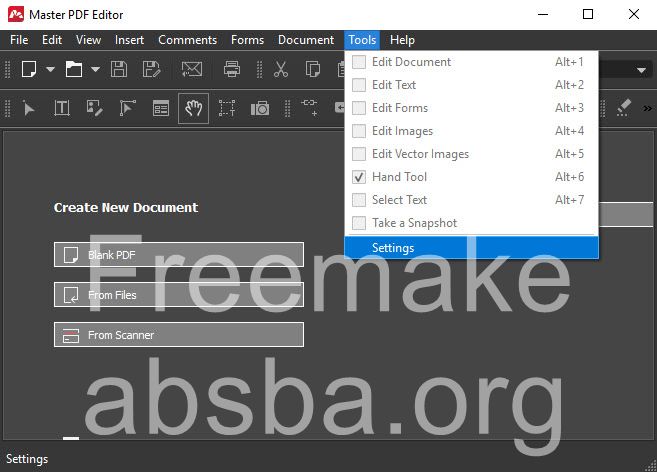Click the Save floppy disk icon
The width and height of the screenshot is (657, 472).
pyautogui.click(x=119, y=69)
